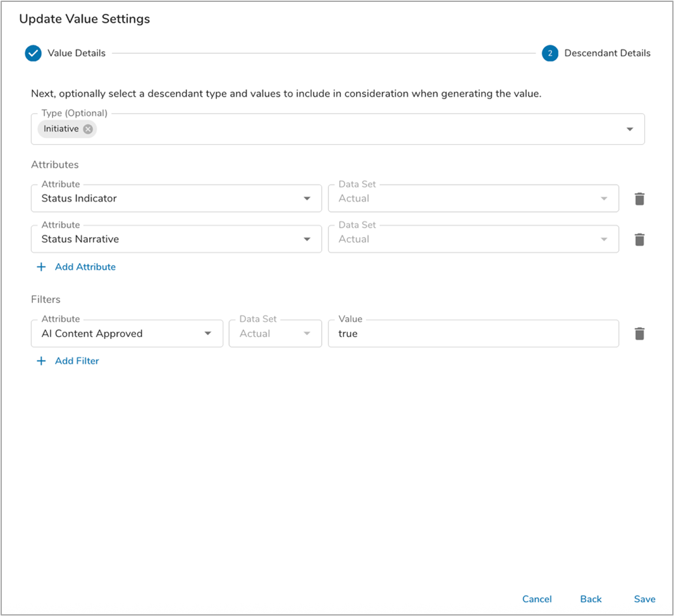Open the AI Content Approved filter dropdown
This screenshot has height=616, width=674.
click(207, 333)
